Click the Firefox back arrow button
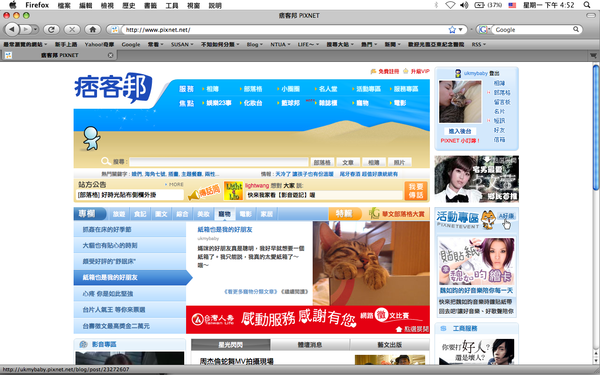The height and width of the screenshot is (375, 600). [12, 29]
